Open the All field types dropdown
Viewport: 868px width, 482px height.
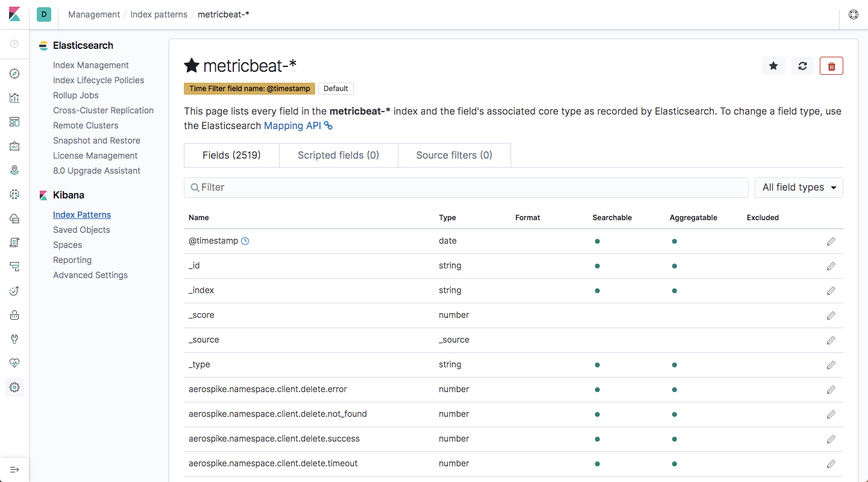(799, 188)
